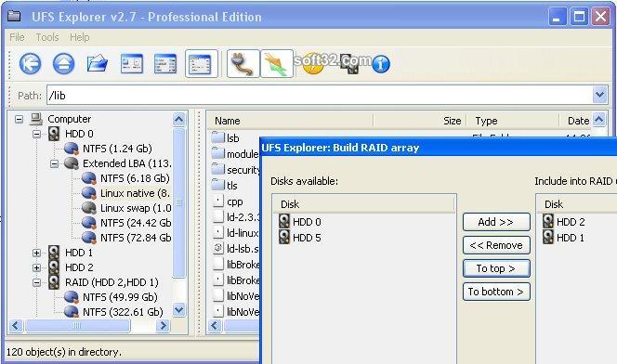Screen dimensions: 617x364
Task: Collapse the Computer tree node
Action: (19, 119)
